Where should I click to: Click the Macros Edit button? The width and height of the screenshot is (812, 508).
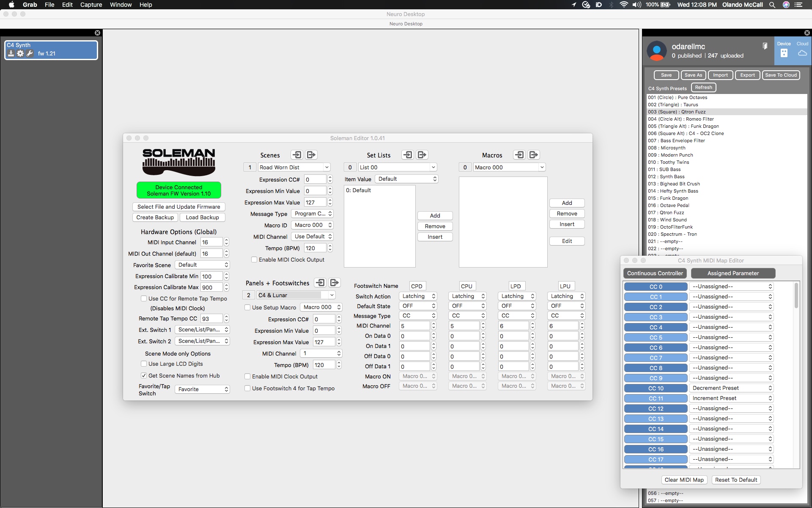pyautogui.click(x=567, y=241)
